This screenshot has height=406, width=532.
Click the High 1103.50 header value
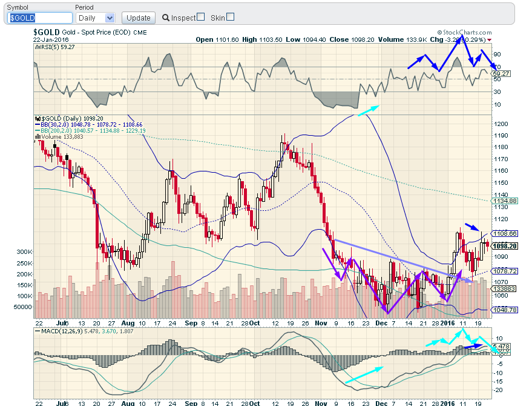pos(262,39)
